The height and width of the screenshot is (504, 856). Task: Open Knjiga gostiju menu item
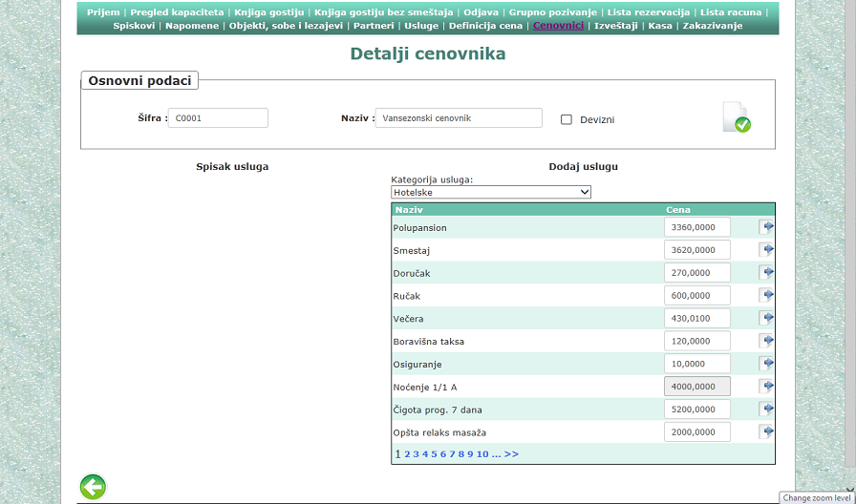click(269, 12)
